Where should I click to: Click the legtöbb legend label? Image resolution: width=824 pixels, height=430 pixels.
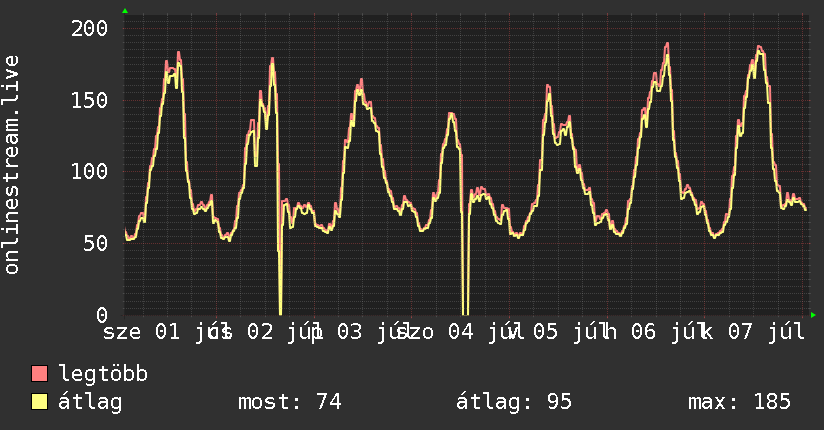coord(103,373)
